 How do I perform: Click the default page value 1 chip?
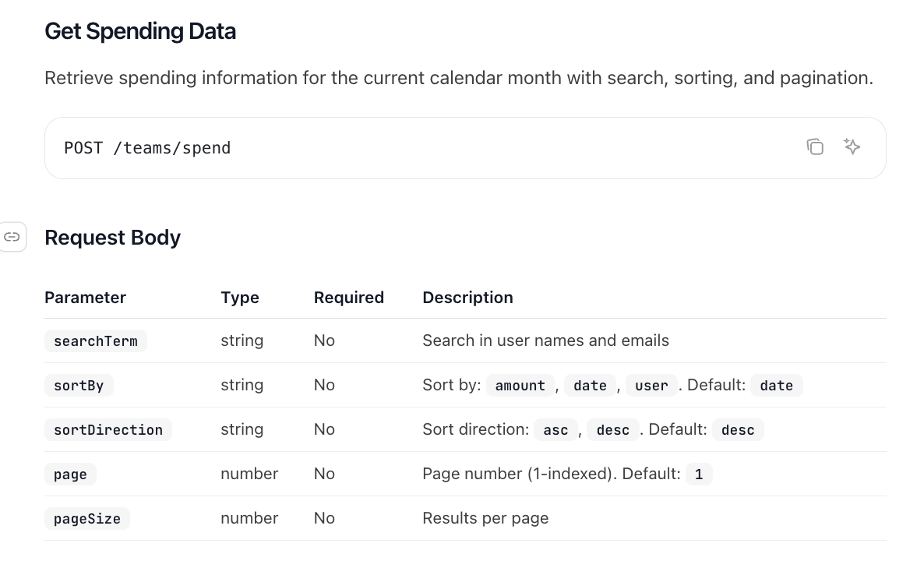click(x=699, y=474)
